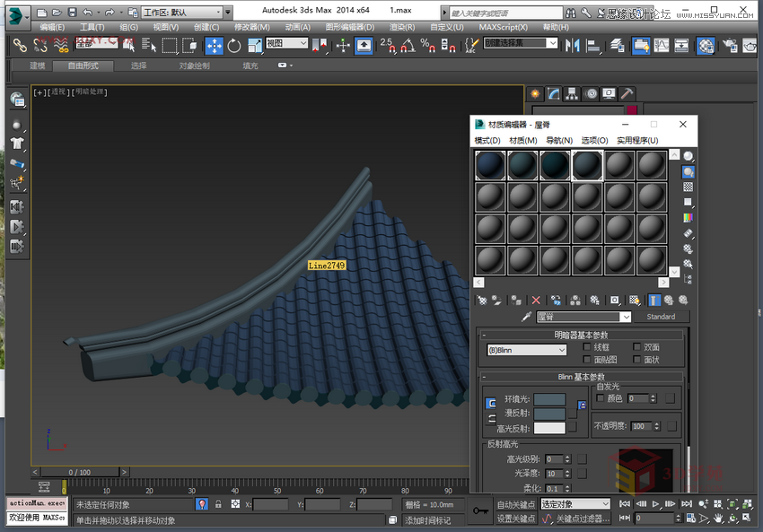763x532 pixels.
Task: Select the Select and Move tool
Action: pos(214,46)
